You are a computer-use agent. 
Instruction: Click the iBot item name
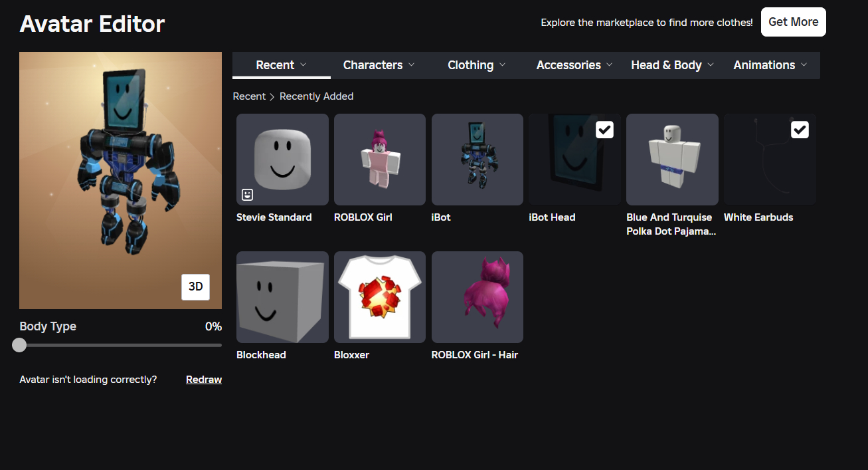coord(441,217)
